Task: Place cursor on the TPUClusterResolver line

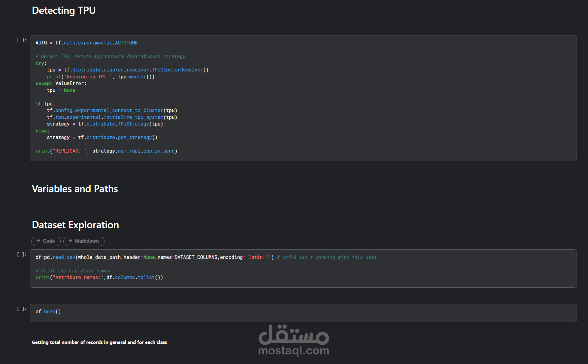Action: click(127, 70)
